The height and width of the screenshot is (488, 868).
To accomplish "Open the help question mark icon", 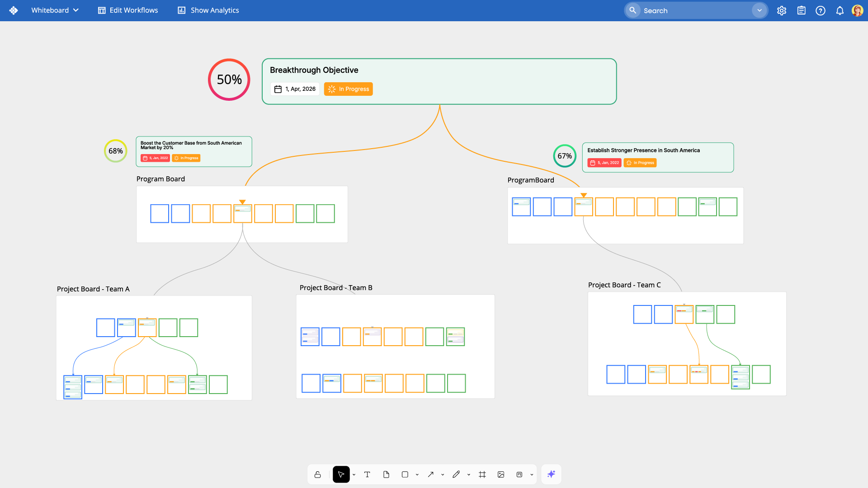I will (x=820, y=10).
